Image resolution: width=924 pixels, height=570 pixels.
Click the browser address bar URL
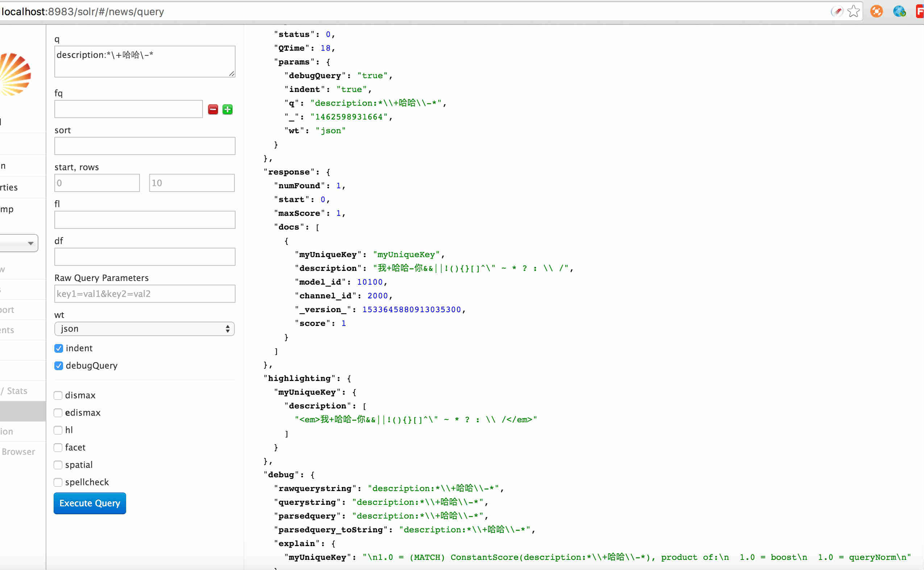[83, 12]
